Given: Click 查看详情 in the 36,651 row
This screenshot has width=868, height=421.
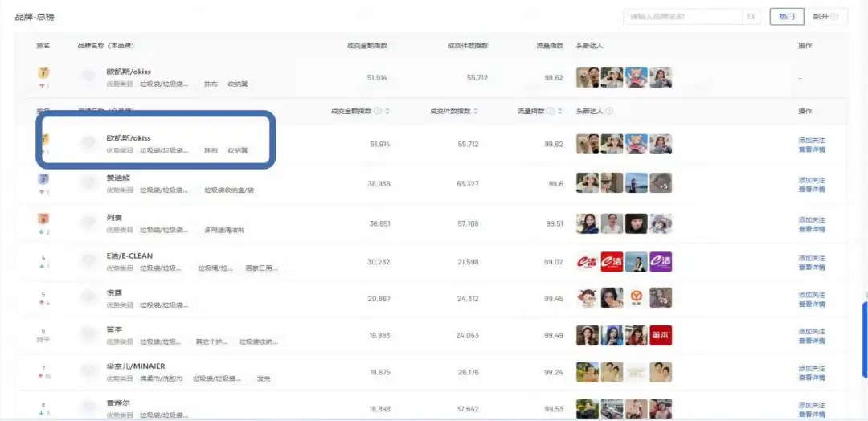Looking at the screenshot, I should click(x=812, y=229).
